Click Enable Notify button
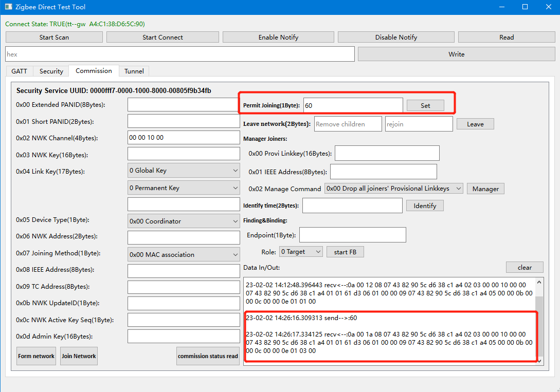This screenshot has height=392, width=560. (x=278, y=37)
